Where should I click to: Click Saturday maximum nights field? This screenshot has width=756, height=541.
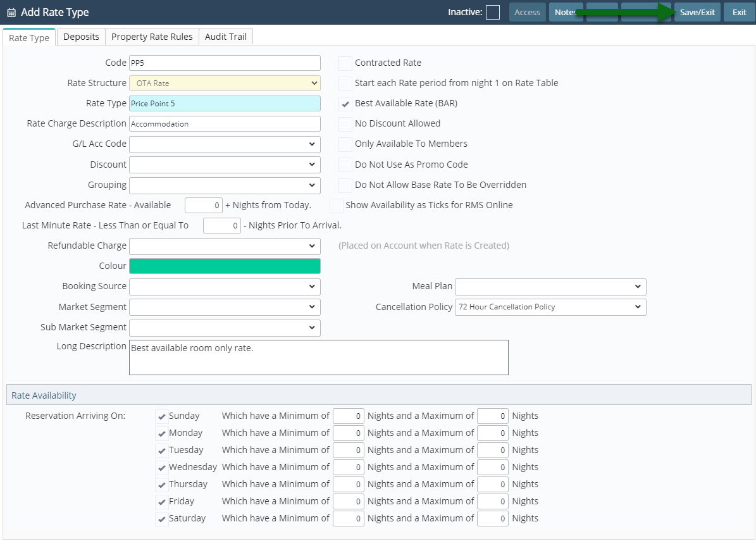coord(493,519)
